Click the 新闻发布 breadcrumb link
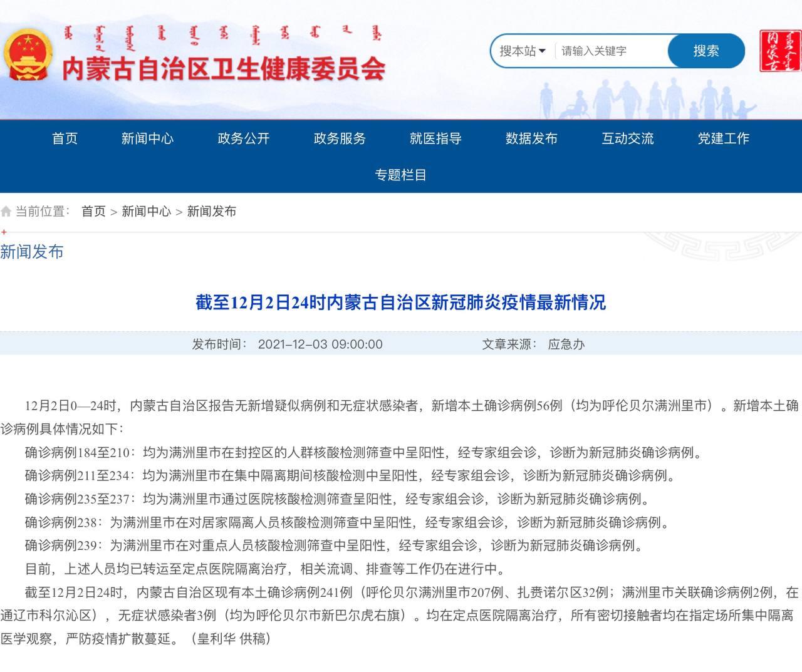802x672 pixels. point(212,212)
